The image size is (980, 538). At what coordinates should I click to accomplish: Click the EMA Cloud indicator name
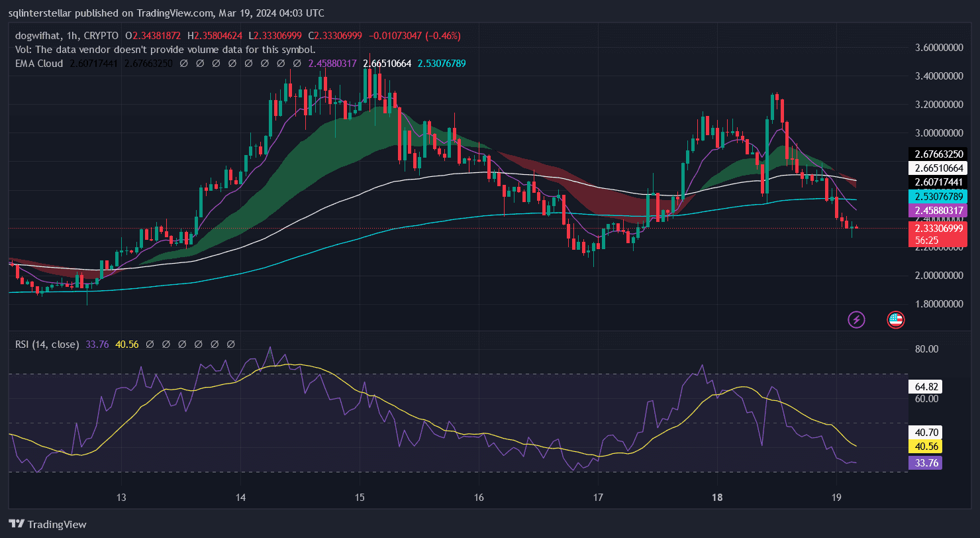39,64
